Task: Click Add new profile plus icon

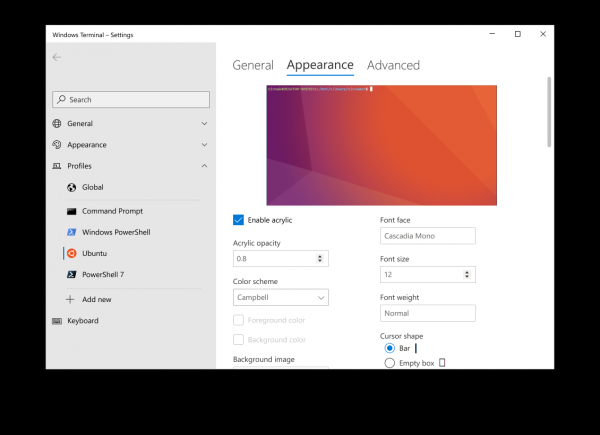Action: point(70,299)
